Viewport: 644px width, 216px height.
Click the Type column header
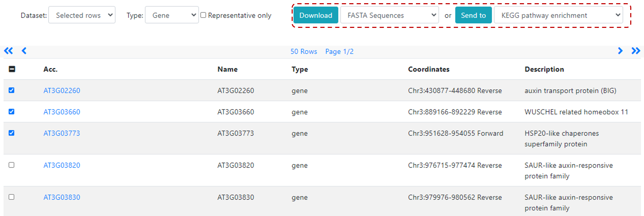pyautogui.click(x=300, y=70)
